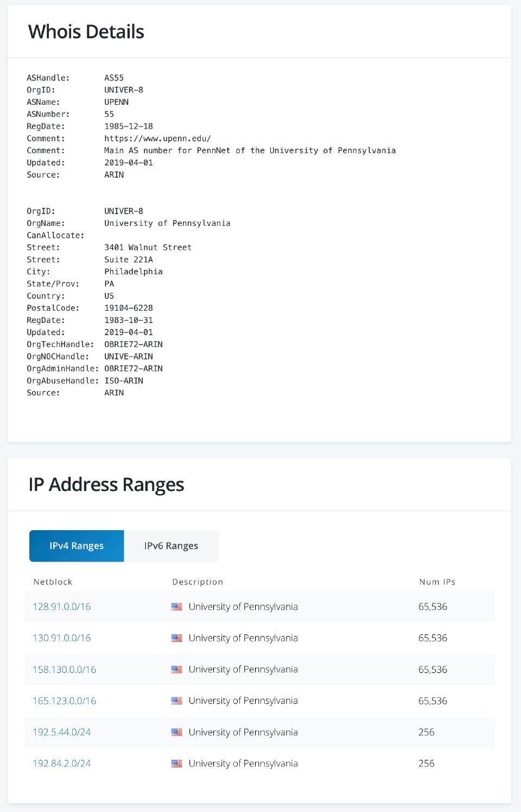This screenshot has height=812, width=521.
Task: Click the Num IPs column header
Action: coord(437,582)
